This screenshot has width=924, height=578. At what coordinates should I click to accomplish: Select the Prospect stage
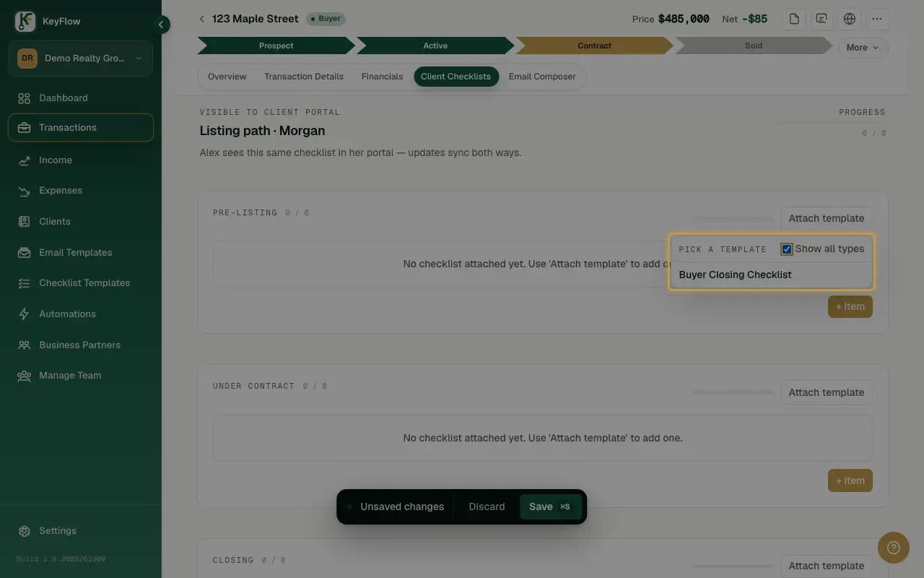click(x=276, y=46)
